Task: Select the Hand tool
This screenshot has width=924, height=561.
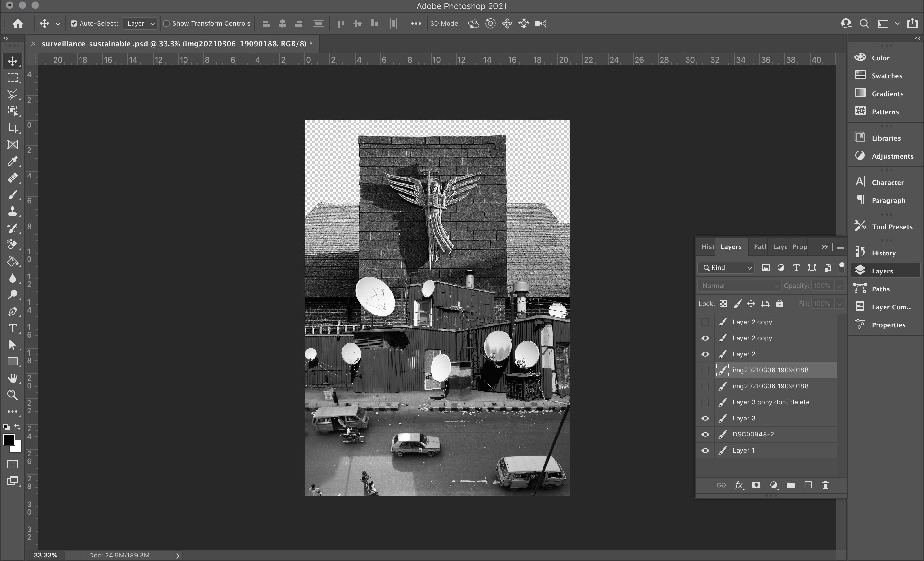Action: tap(13, 378)
